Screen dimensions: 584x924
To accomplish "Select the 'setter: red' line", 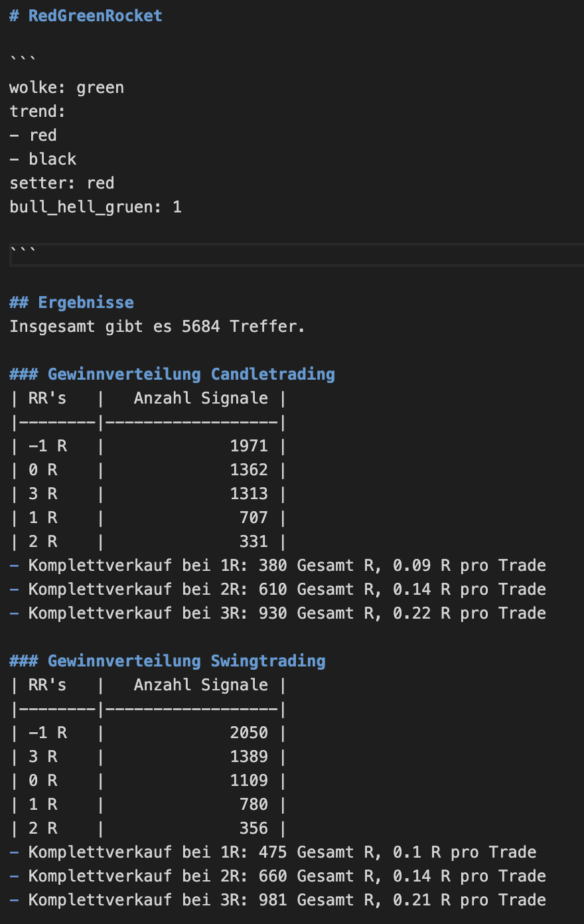I will pos(62,183).
